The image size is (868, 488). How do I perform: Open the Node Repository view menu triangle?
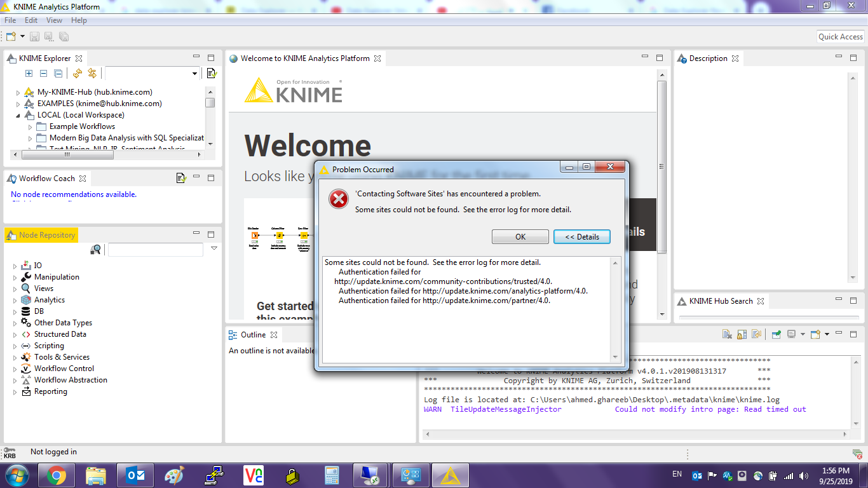point(214,248)
